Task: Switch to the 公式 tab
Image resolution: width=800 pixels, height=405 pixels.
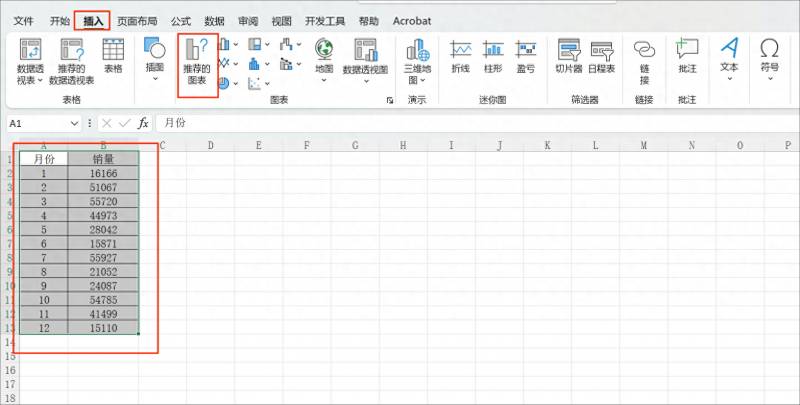Action: [181, 21]
